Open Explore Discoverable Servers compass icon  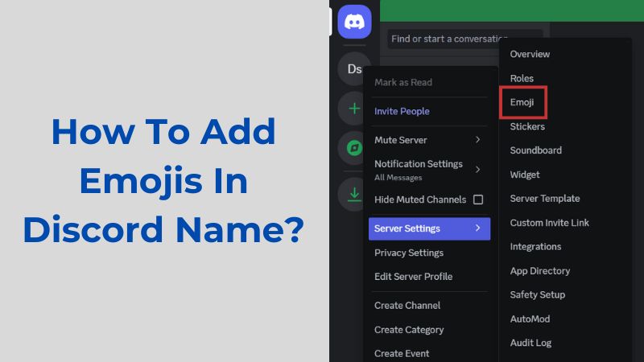pos(354,148)
